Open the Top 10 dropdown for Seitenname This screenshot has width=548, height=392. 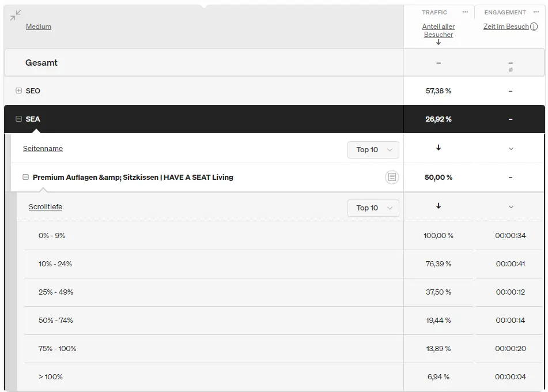coord(373,150)
